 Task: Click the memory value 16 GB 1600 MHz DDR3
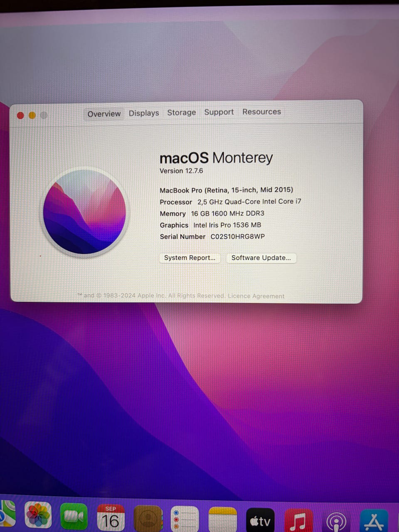click(228, 213)
